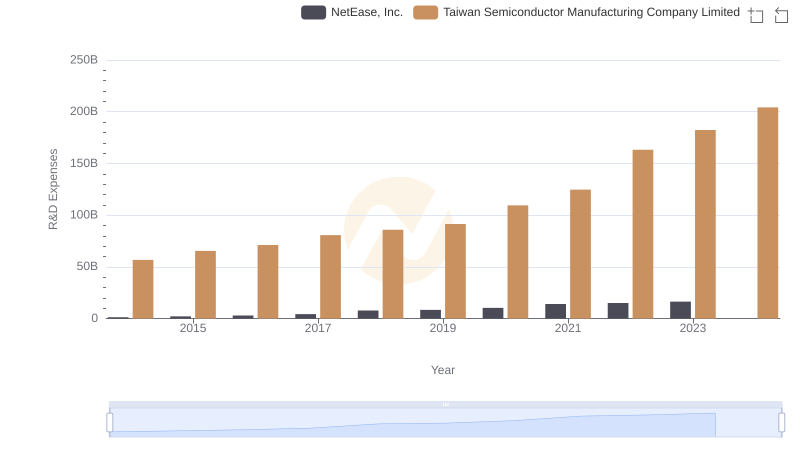
Task: Grab the right range slider handle
Action: click(782, 422)
